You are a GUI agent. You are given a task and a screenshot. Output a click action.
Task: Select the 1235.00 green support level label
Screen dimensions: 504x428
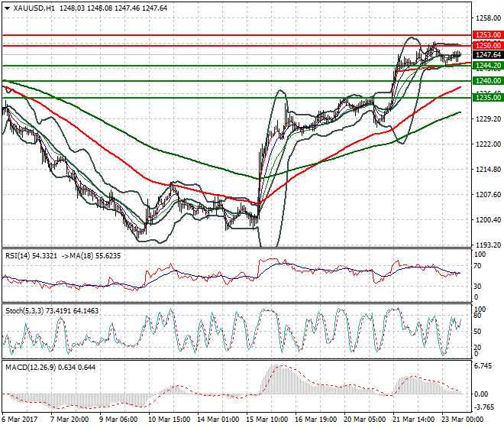[x=488, y=98]
